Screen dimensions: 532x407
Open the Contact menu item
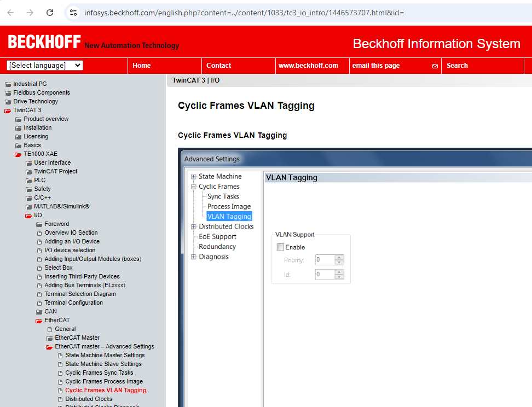coord(218,66)
